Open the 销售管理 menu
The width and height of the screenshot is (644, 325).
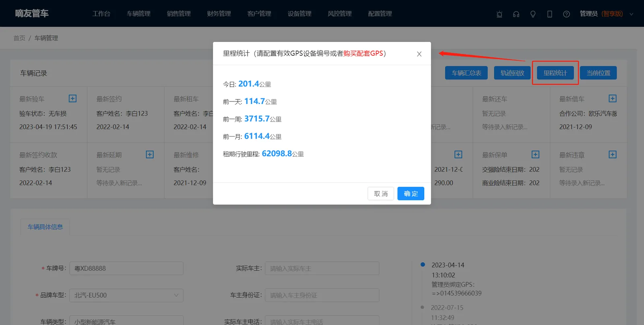pos(179,14)
